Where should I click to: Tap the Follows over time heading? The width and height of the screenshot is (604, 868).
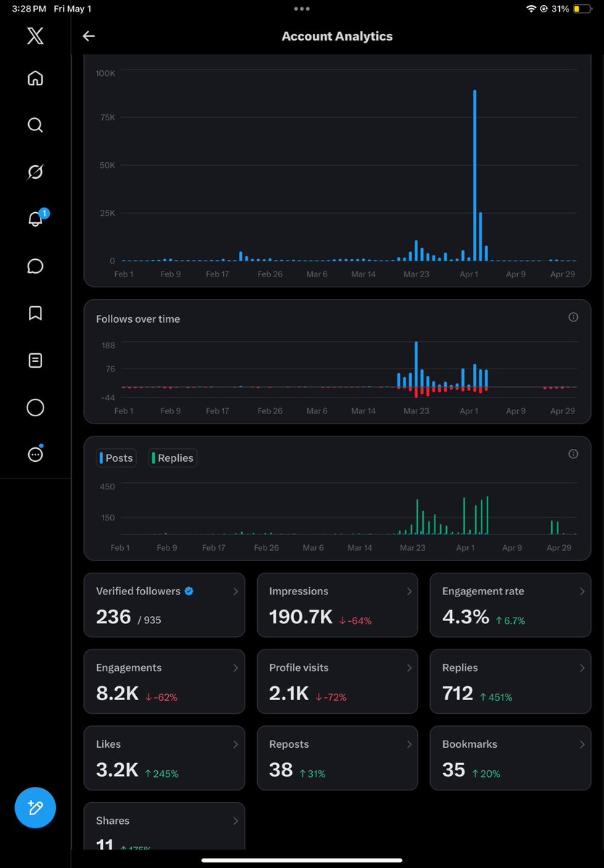[138, 319]
